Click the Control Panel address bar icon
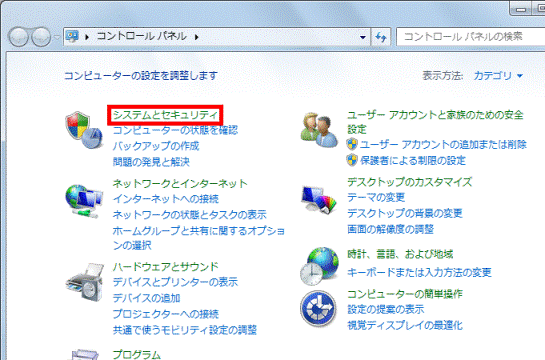Screen dimensions: 545x360 click(72, 36)
